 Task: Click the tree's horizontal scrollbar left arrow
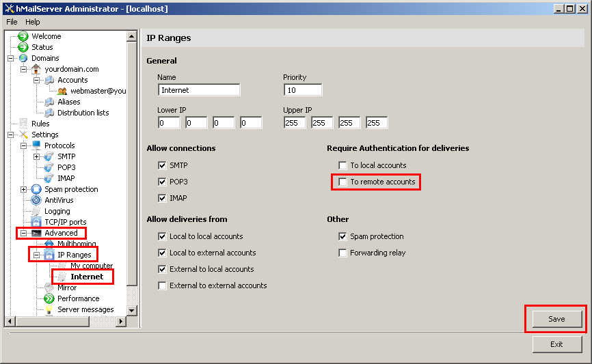click(x=10, y=322)
